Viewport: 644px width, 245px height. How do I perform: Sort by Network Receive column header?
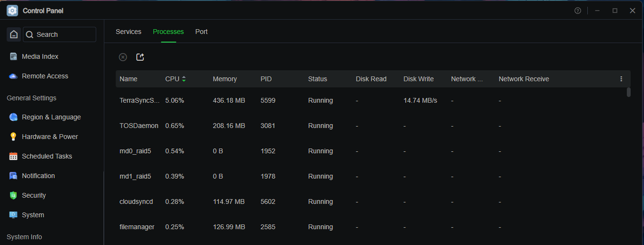click(x=524, y=79)
